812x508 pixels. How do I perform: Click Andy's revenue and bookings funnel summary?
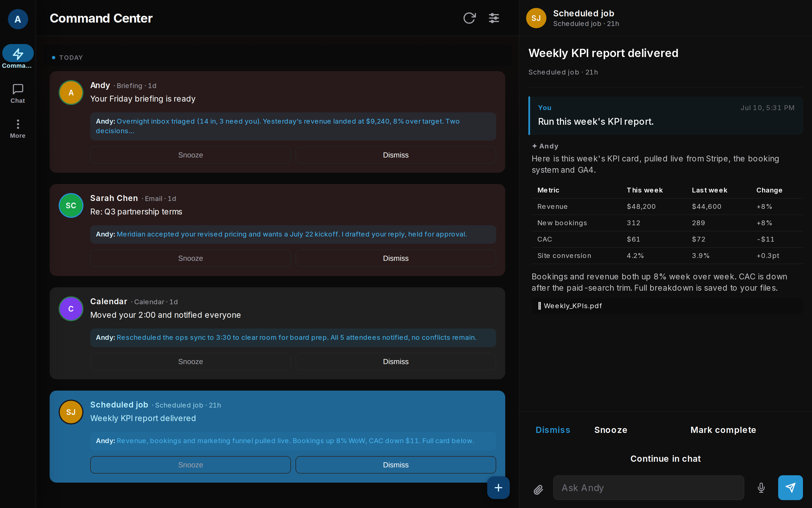tap(293, 441)
